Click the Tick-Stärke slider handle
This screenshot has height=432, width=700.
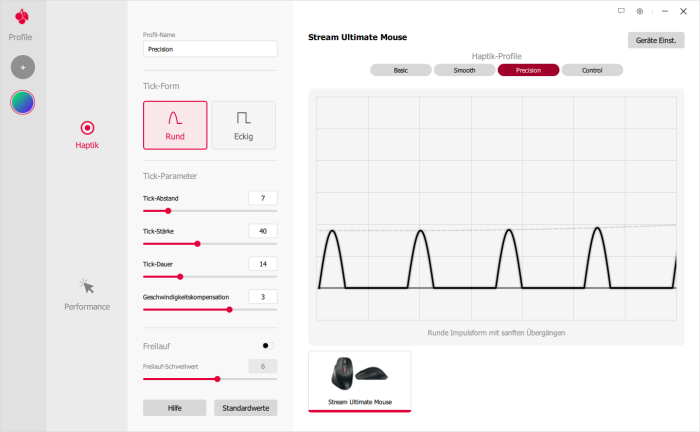197,243
